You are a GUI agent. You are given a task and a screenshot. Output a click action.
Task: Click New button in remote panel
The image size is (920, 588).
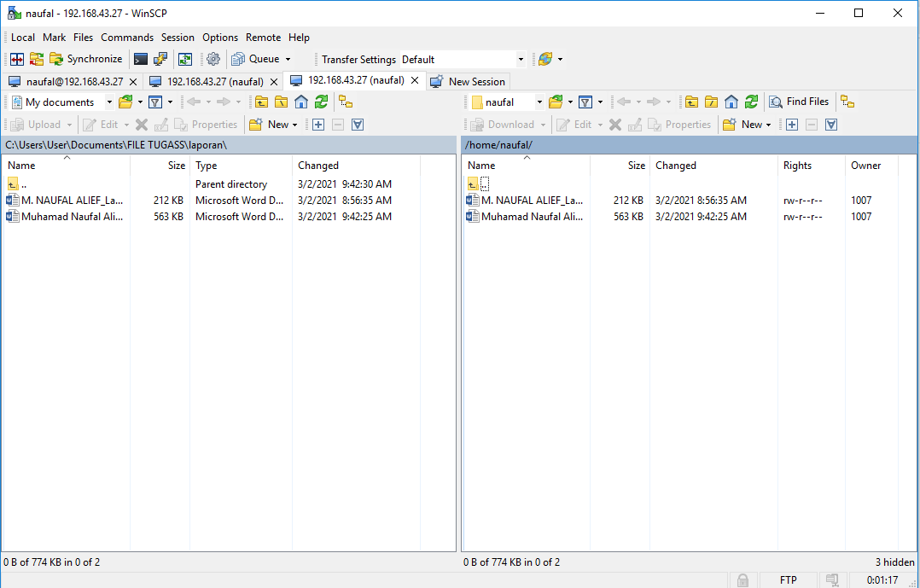(746, 125)
